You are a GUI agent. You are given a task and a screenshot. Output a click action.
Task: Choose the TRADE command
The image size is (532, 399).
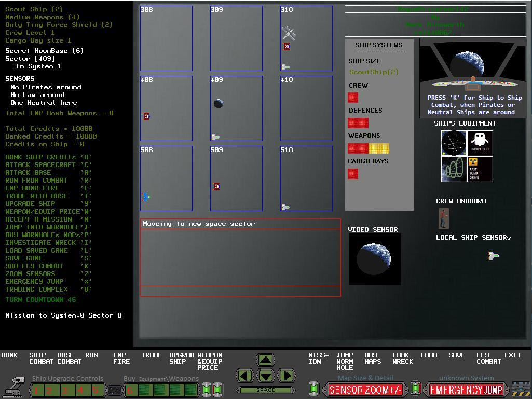click(x=152, y=355)
